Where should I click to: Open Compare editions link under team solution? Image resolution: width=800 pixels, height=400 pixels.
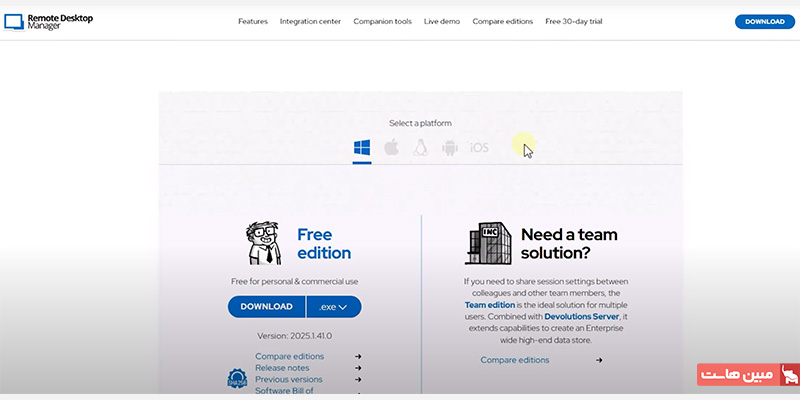click(x=515, y=360)
